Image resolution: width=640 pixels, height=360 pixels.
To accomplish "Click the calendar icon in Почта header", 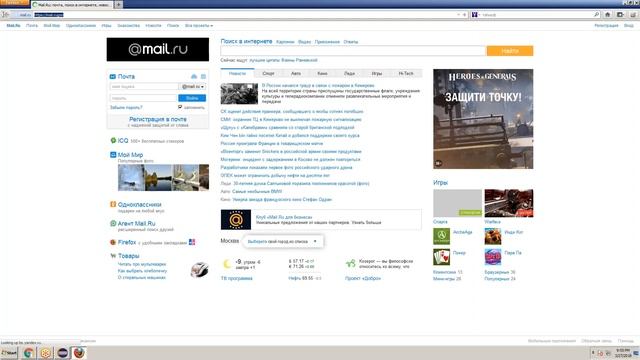I will pos(203,77).
